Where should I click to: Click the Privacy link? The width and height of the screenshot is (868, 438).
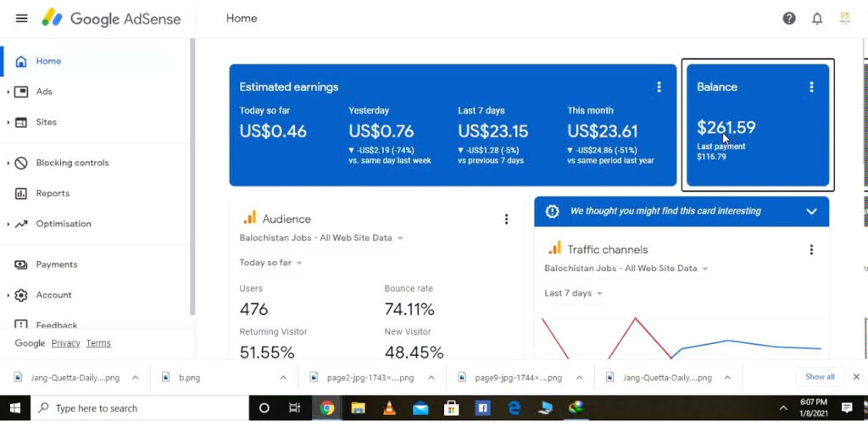66,343
